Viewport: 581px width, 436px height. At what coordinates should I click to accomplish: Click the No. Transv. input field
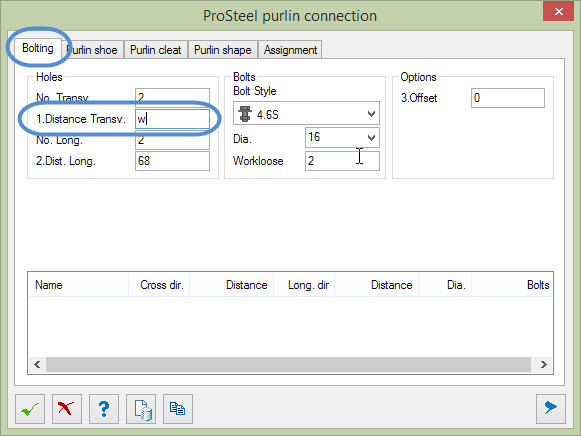172,97
